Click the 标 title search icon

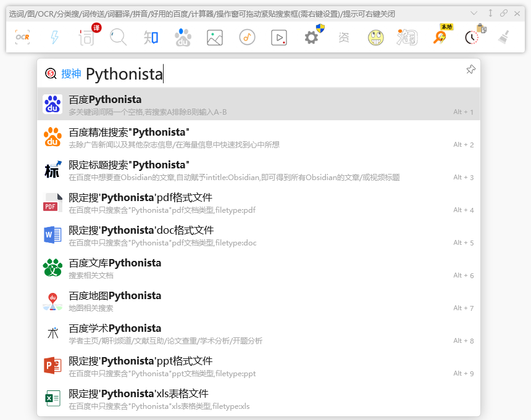click(x=52, y=170)
